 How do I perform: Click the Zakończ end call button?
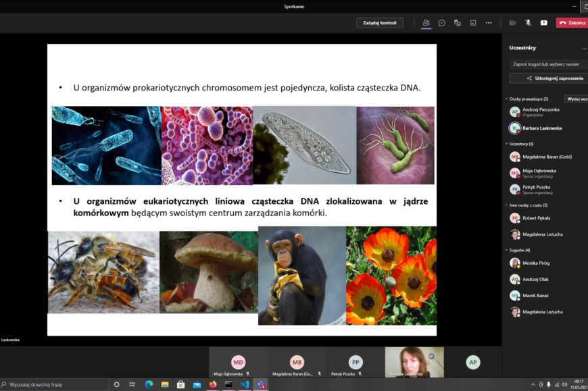[572, 23]
